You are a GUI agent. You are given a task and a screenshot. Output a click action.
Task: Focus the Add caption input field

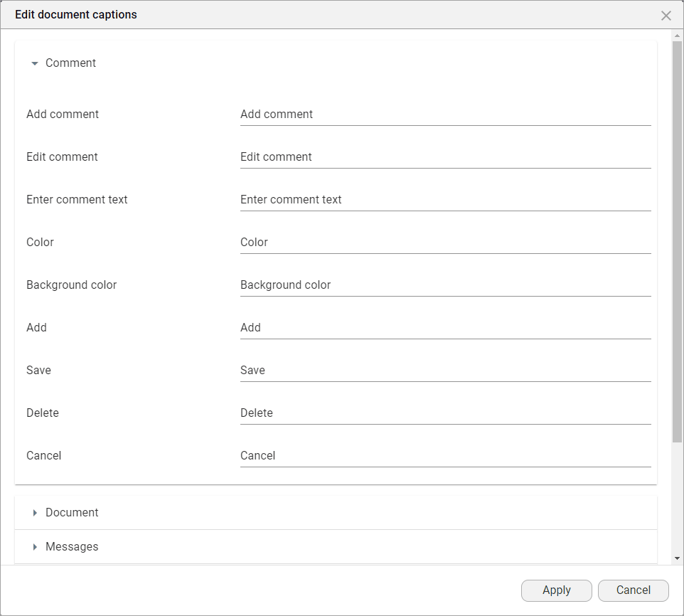tap(445, 328)
